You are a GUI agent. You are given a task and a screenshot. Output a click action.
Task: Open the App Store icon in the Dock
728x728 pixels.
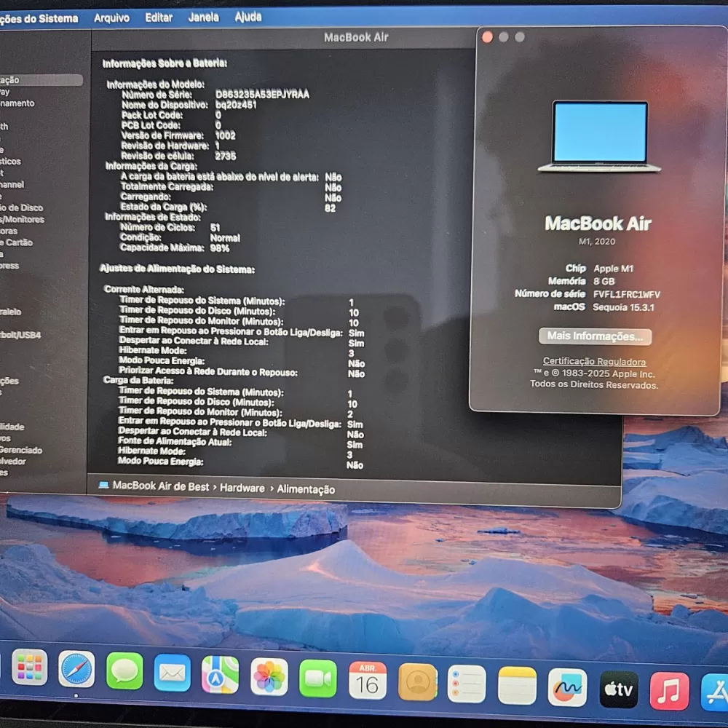(716, 693)
